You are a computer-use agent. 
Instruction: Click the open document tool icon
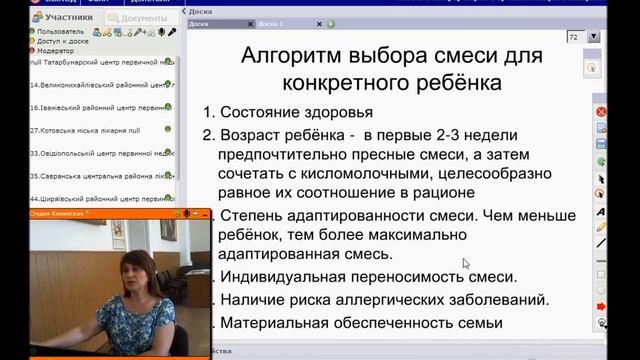(x=601, y=128)
